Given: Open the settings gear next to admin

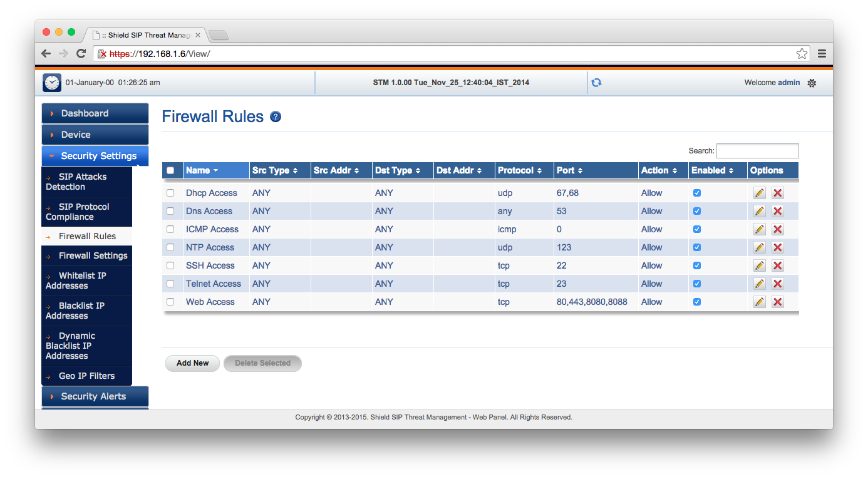Looking at the screenshot, I should click(812, 83).
